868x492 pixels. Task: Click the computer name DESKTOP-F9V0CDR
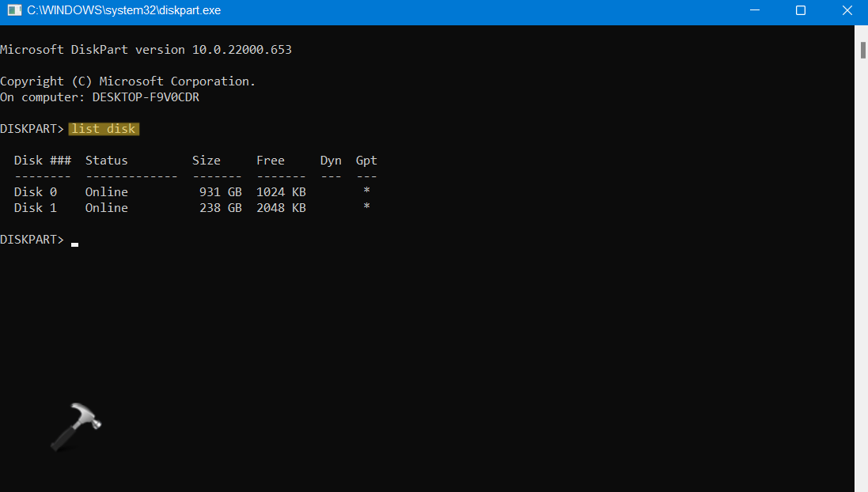point(146,97)
